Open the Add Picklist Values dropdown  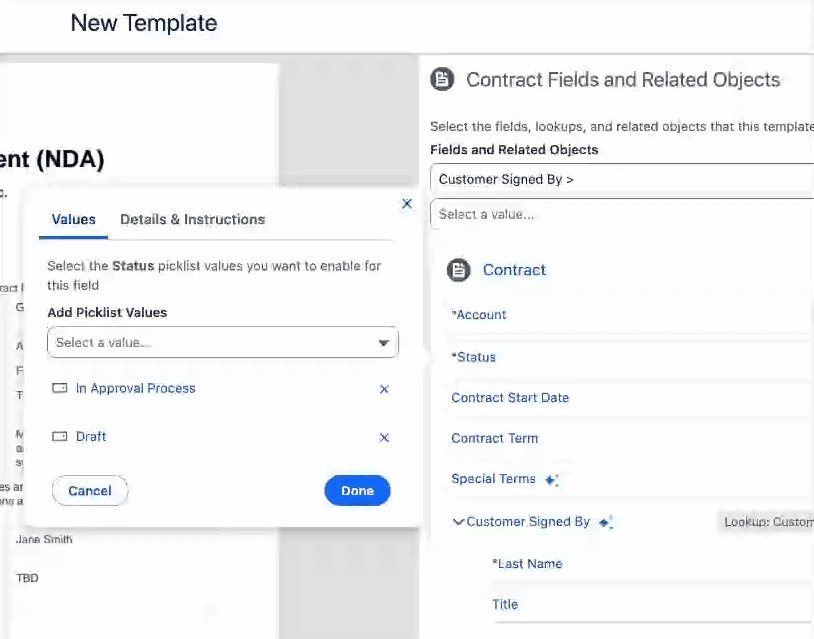click(222, 343)
